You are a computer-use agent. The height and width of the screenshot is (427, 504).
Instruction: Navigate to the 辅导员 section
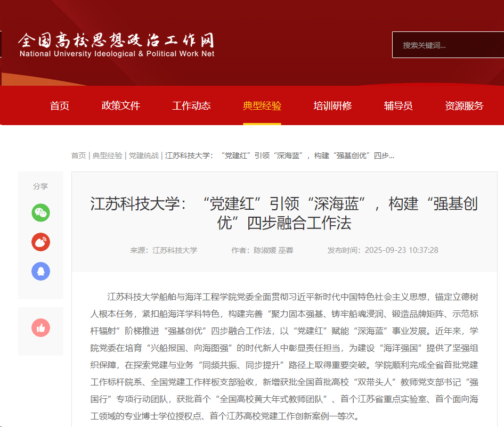[x=399, y=105]
